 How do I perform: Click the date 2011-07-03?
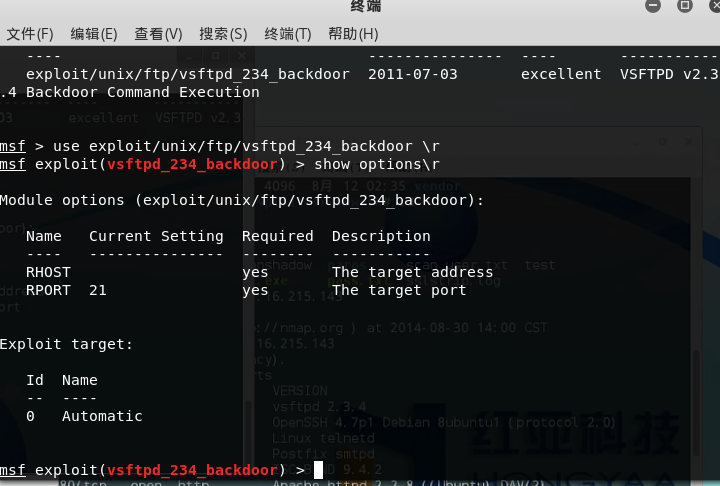point(413,74)
